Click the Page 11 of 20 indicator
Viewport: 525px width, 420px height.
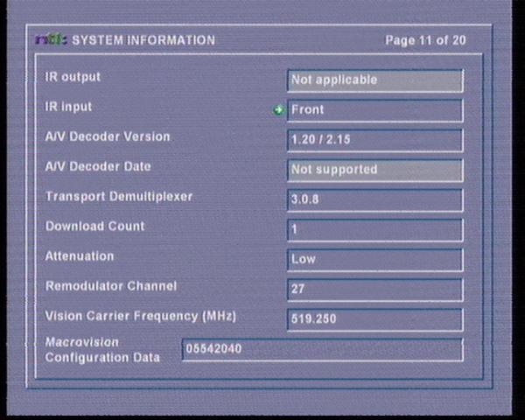click(425, 40)
